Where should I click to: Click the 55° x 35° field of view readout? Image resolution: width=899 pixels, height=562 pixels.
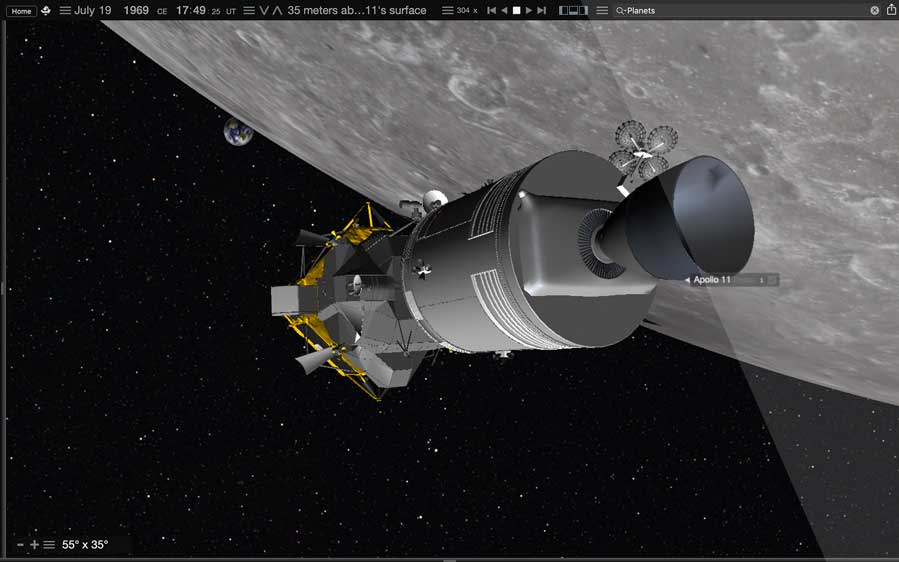85,545
